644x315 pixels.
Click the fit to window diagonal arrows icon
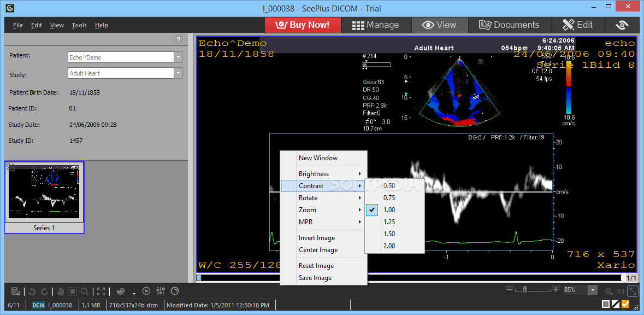coord(633,291)
